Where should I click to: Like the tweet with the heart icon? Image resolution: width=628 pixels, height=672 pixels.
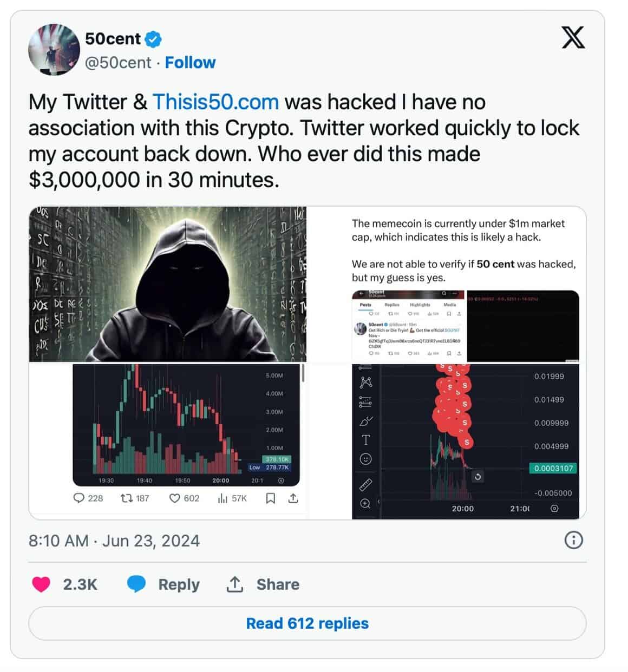42,584
